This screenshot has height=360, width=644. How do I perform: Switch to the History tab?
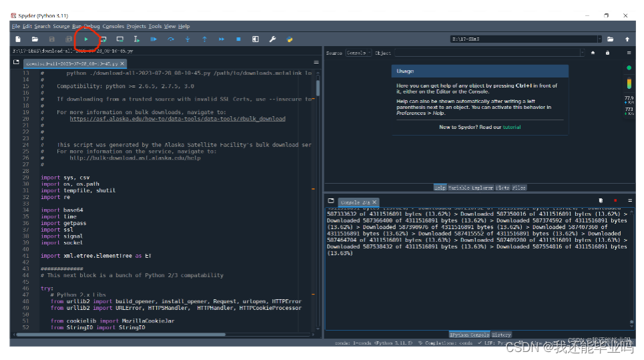501,335
